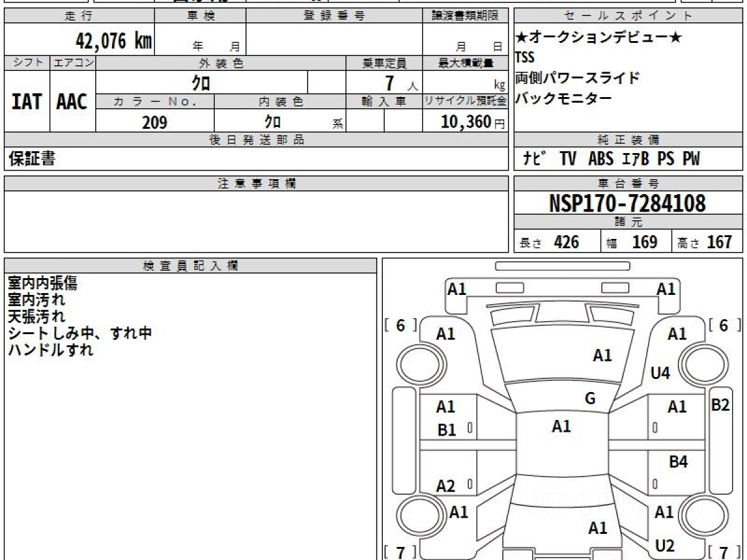This screenshot has width=747, height=560.
Task: Click the 検査員記入欄 header
Action: (190, 266)
